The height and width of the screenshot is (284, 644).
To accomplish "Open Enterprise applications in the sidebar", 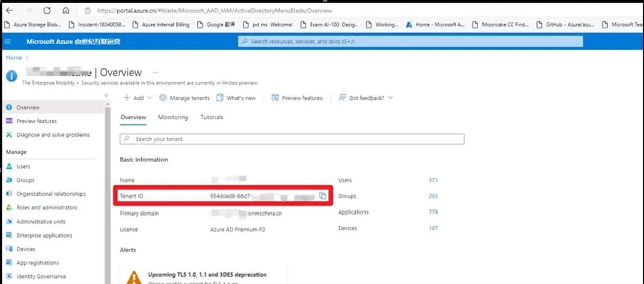I will pyautogui.click(x=44, y=235).
